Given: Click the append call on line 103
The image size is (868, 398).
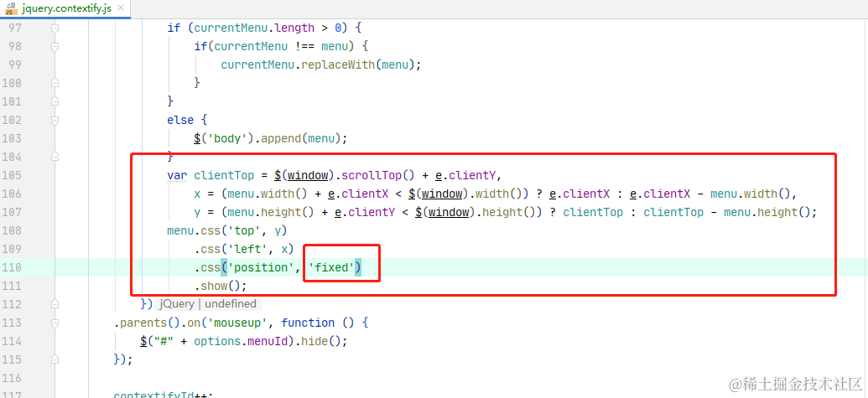Looking at the screenshot, I should 281,138.
